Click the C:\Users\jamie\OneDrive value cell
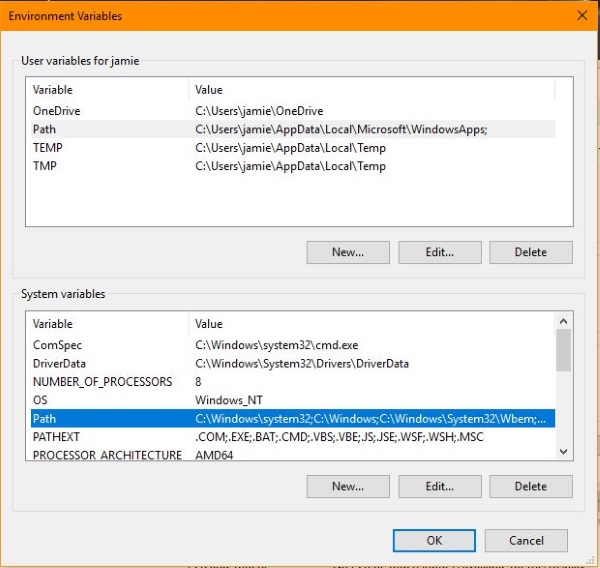The image size is (600, 568). [x=259, y=111]
